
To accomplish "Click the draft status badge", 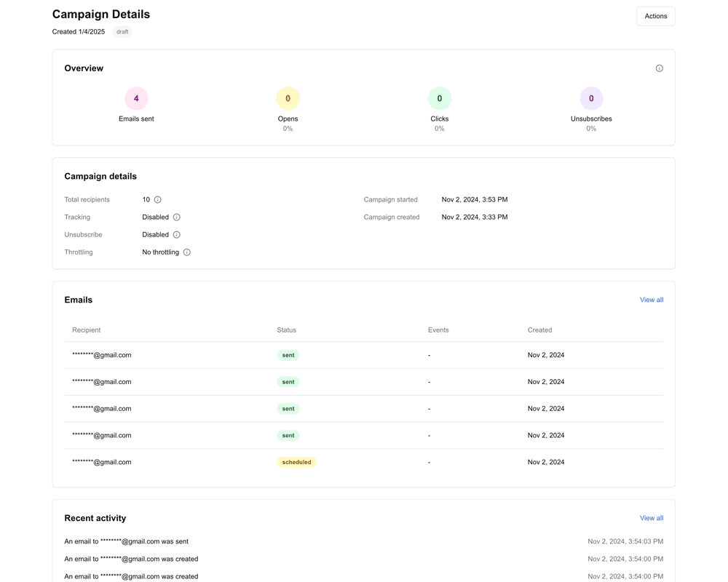I will (122, 32).
